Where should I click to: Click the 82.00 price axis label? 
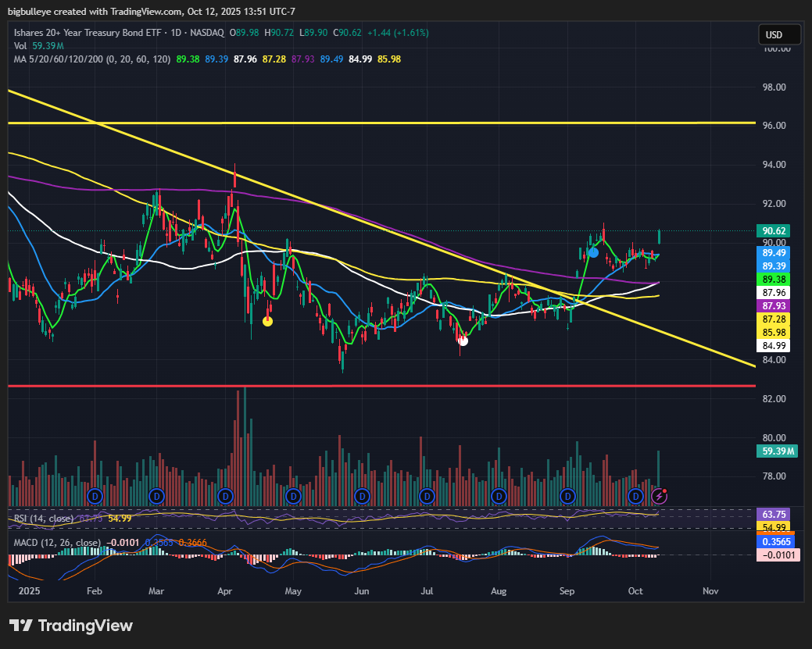point(774,398)
